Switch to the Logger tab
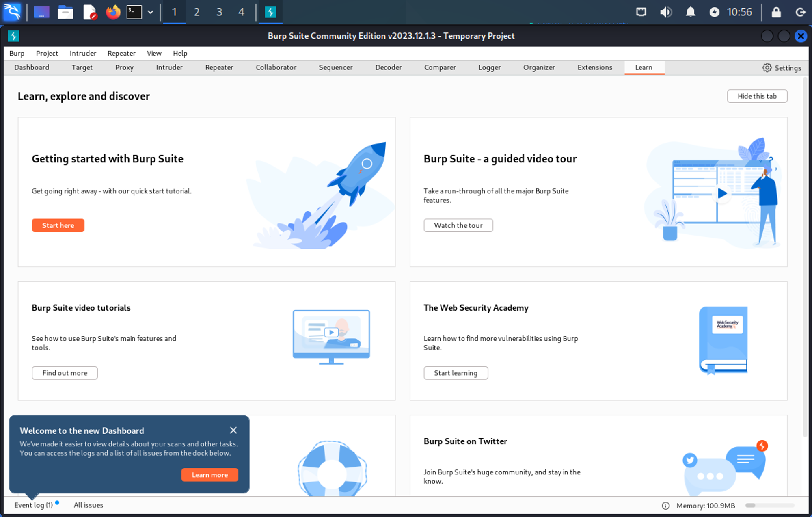 click(490, 67)
